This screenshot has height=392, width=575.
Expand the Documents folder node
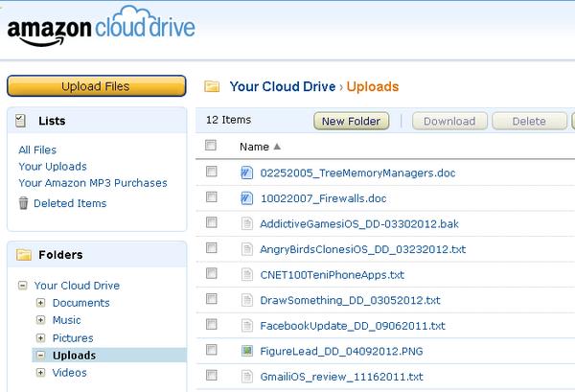[40, 303]
